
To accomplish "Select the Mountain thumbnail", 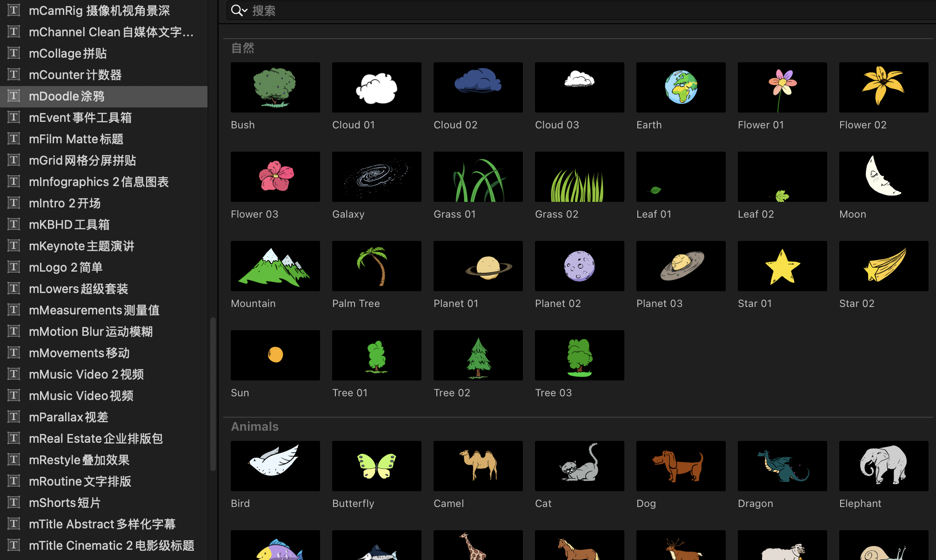I will tap(275, 266).
